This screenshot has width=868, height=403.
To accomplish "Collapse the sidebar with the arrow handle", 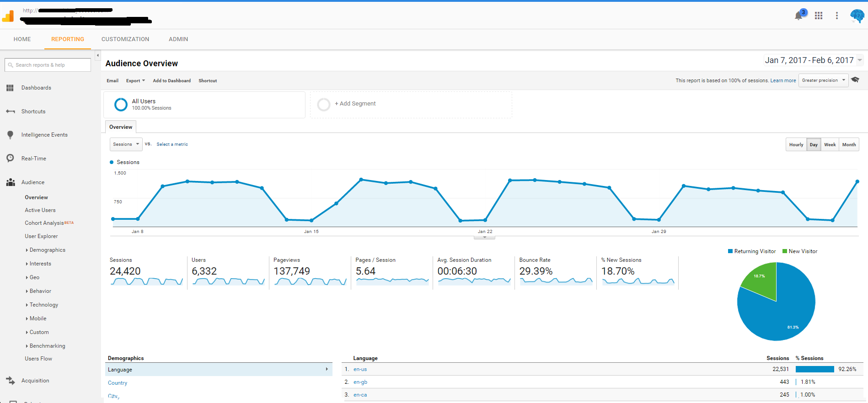I will 97,55.
